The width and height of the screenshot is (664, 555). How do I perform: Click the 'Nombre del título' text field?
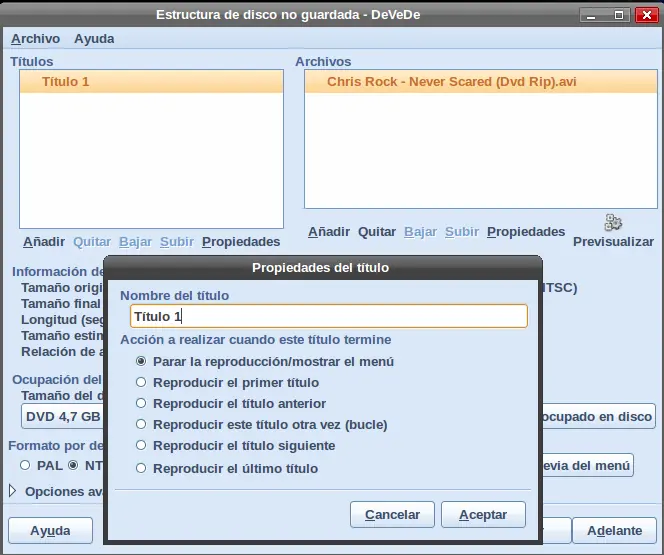tap(329, 316)
